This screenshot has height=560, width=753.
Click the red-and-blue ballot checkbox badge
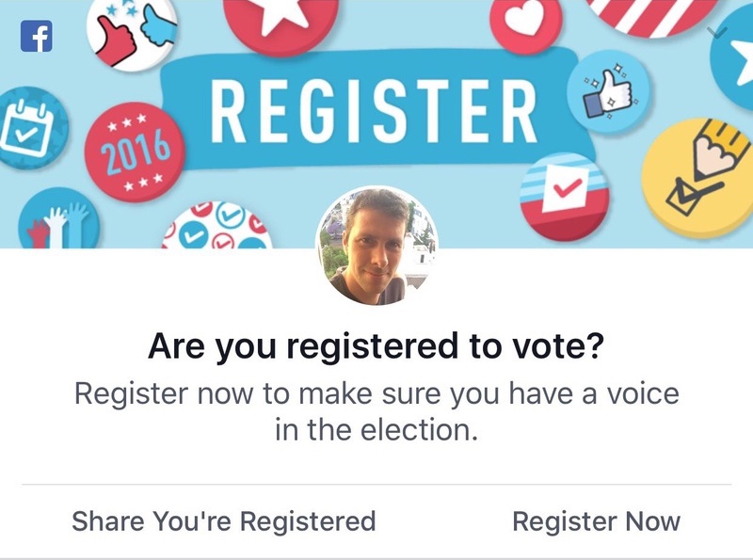point(564,194)
